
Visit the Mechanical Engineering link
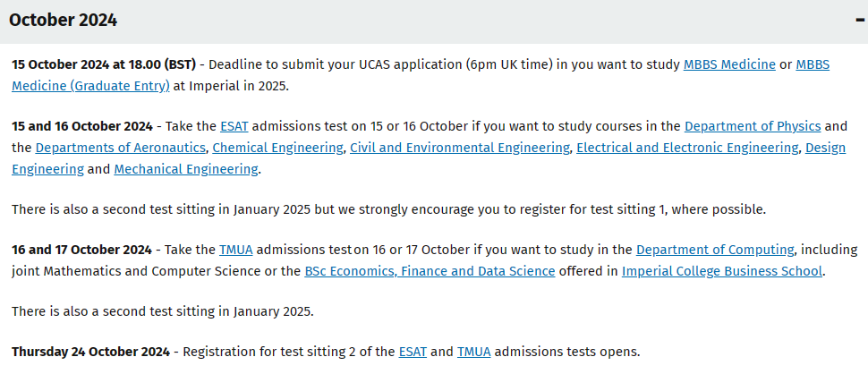(185, 169)
